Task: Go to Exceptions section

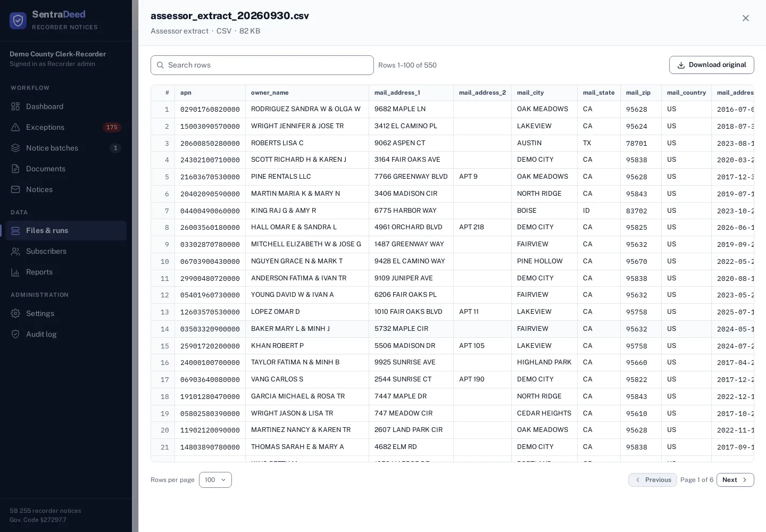Action: tap(66, 127)
